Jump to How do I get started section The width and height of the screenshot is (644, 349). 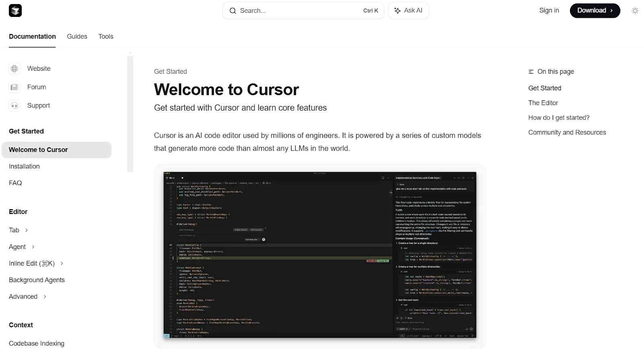tap(559, 118)
